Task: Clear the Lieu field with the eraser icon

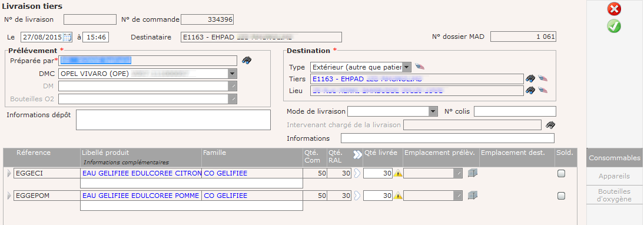Action: coord(543,90)
